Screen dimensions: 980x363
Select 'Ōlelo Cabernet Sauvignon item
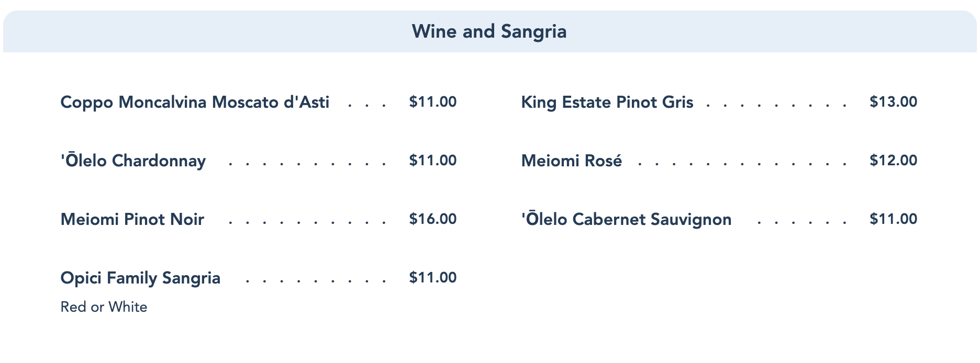(x=626, y=219)
